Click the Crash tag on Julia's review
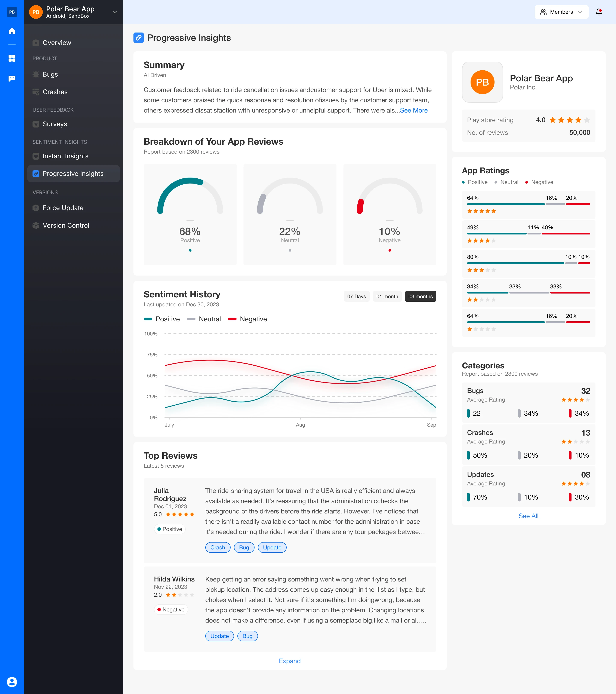This screenshot has width=616, height=694. coord(218,547)
